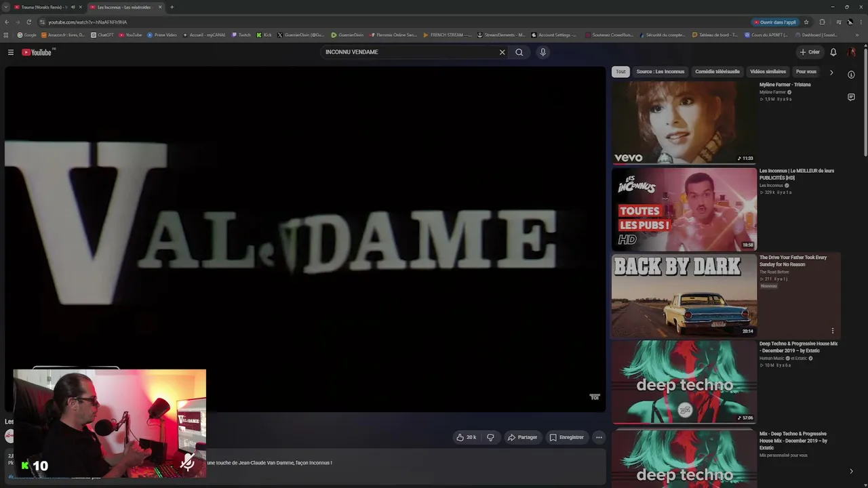Dislike the video with thumbs down
This screenshot has height=488, width=868.
[x=490, y=437]
